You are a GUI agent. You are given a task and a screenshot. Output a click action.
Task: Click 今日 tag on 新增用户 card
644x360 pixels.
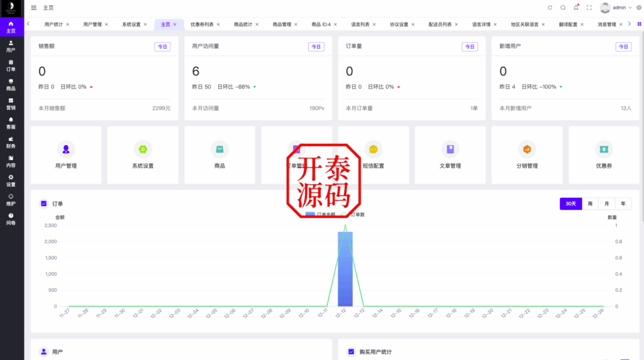623,46
